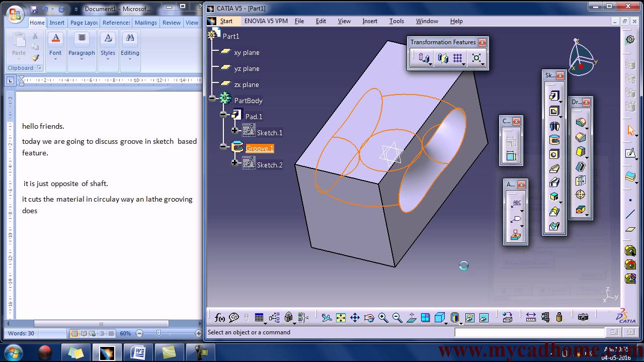Viewport: 644px width, 362px height.
Task: Click the Zoom In magnifier icon
Action: point(383,317)
